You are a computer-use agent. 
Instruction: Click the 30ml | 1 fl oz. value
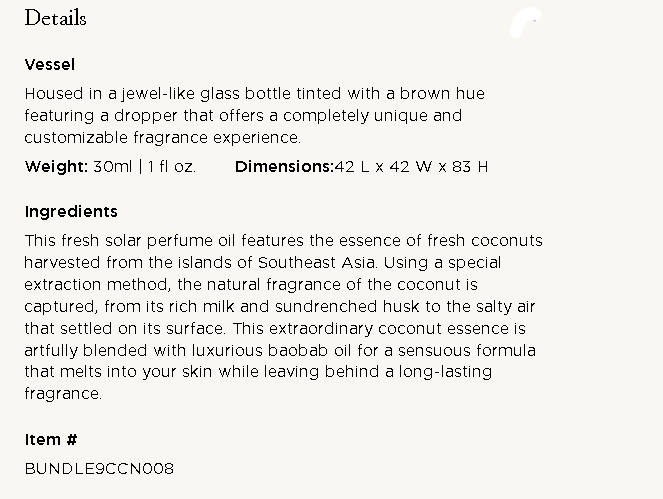[145, 167]
